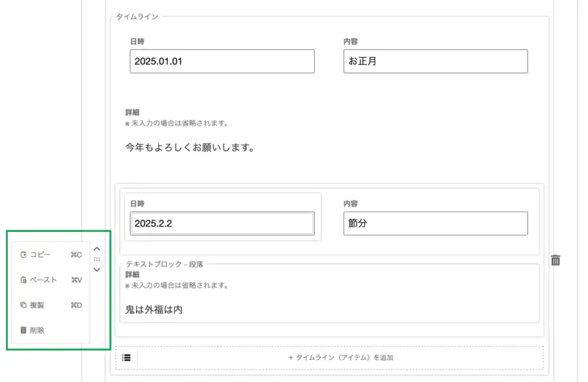Click the date field showing 2025.2.2
The height and width of the screenshot is (382, 588).
tap(222, 224)
